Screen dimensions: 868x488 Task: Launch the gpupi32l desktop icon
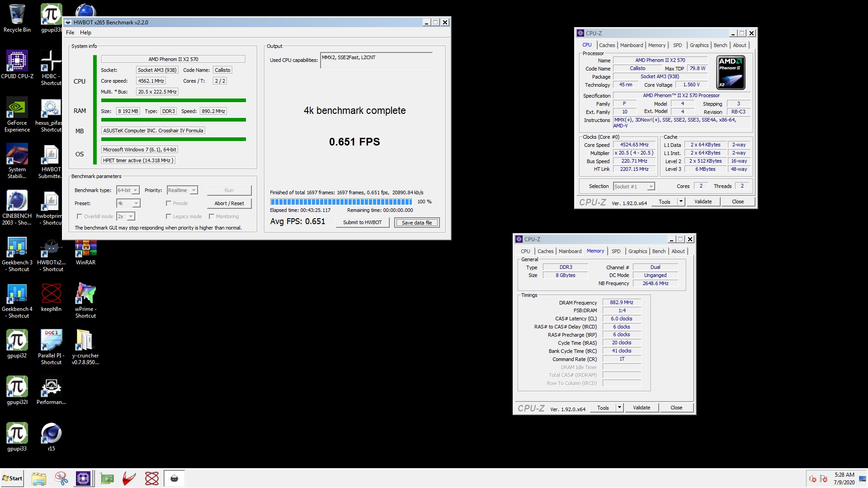pos(17,390)
